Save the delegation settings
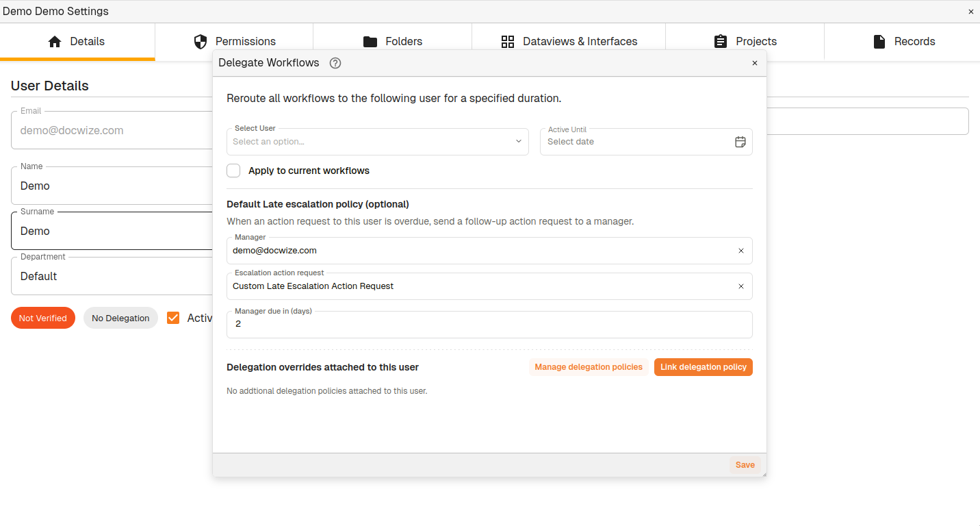 pyautogui.click(x=745, y=465)
